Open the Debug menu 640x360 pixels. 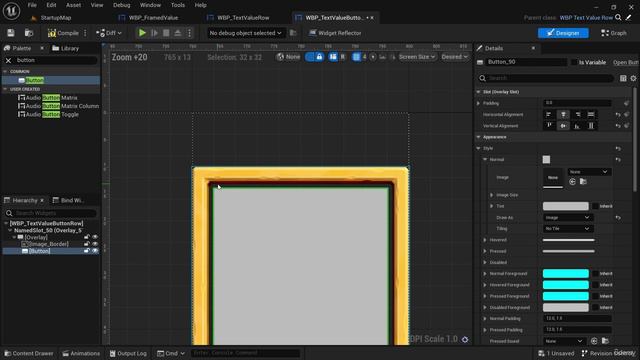click(122, 5)
